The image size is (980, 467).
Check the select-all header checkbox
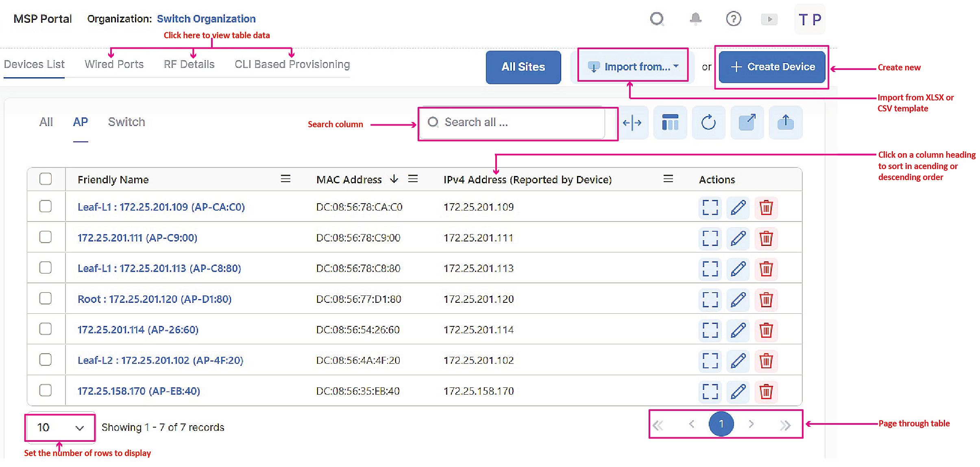coord(46,179)
